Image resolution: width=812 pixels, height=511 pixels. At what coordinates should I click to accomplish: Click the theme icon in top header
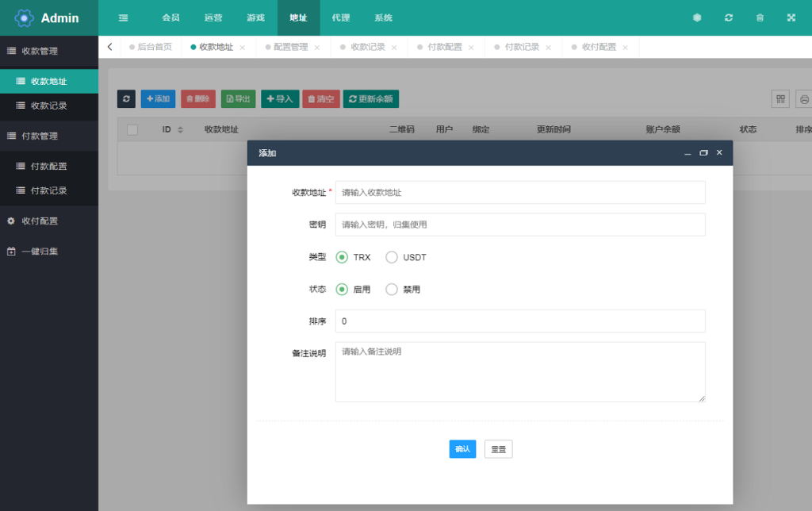point(697,17)
